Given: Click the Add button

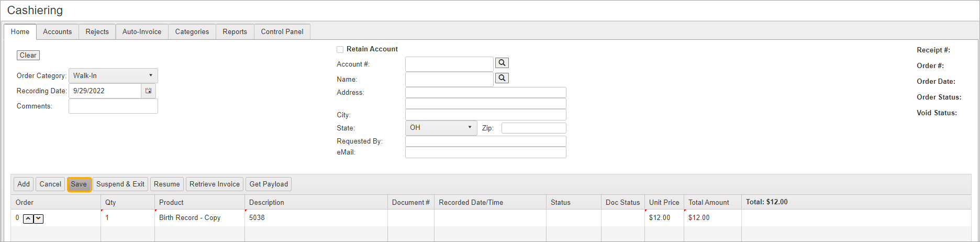Looking at the screenshot, I should point(24,184).
